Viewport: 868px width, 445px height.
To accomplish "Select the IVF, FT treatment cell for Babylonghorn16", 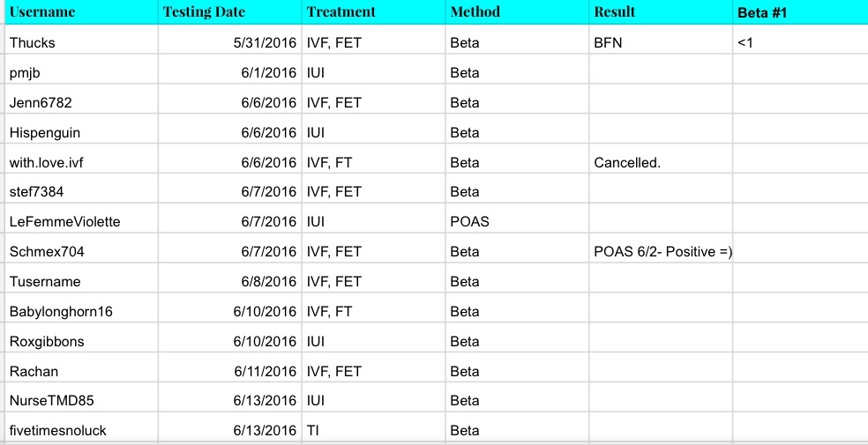I will pyautogui.click(x=329, y=312).
